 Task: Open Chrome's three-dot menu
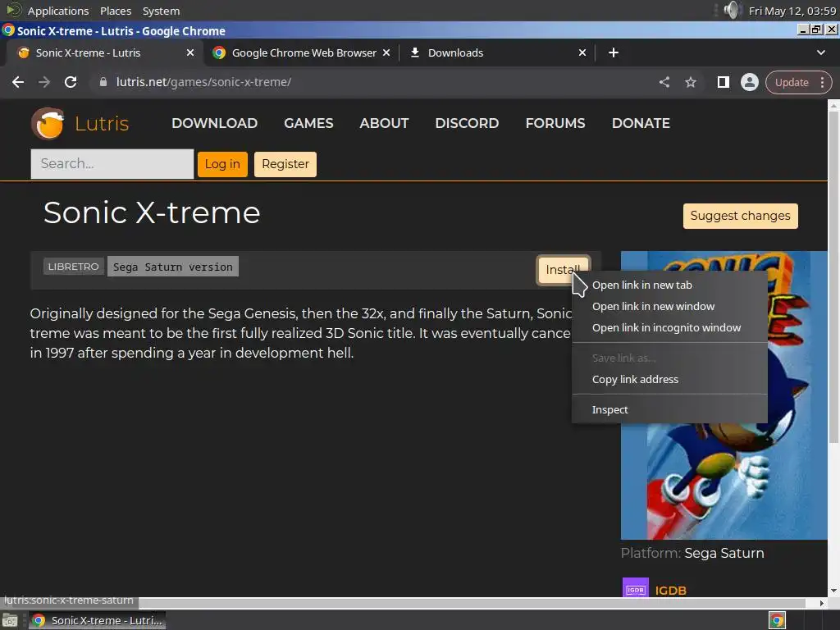(822, 82)
